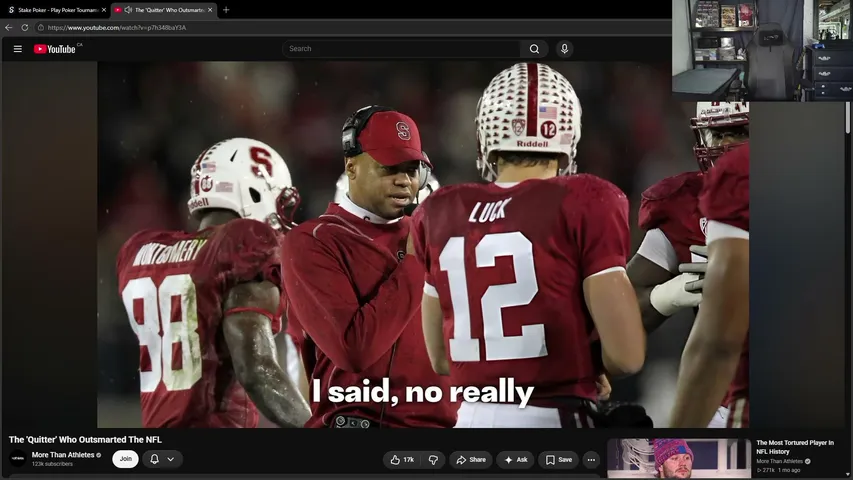853x480 pixels.
Task: Select the video title text
Action: coord(85,440)
